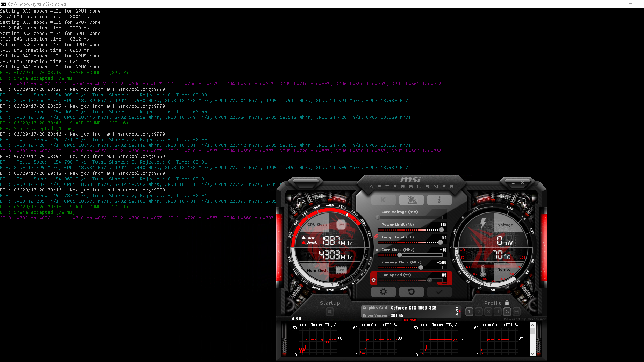Click the lightning bolt voltage icon
644x362 pixels.
point(483,223)
